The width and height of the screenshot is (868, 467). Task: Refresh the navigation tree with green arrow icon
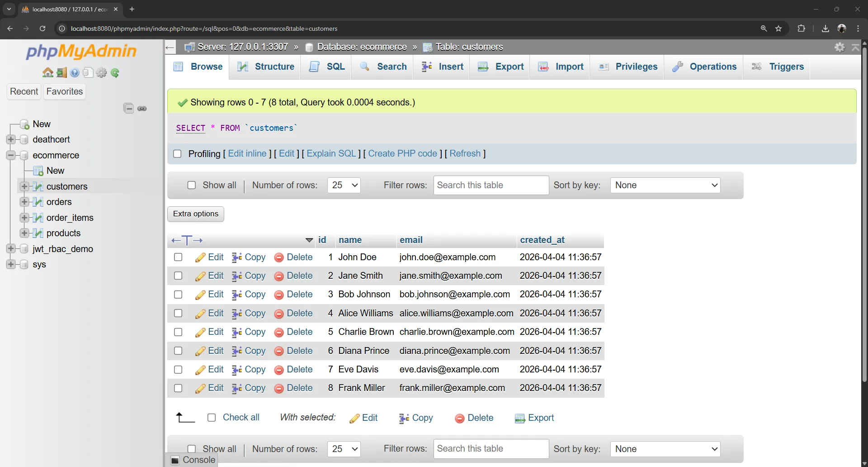[x=116, y=72]
